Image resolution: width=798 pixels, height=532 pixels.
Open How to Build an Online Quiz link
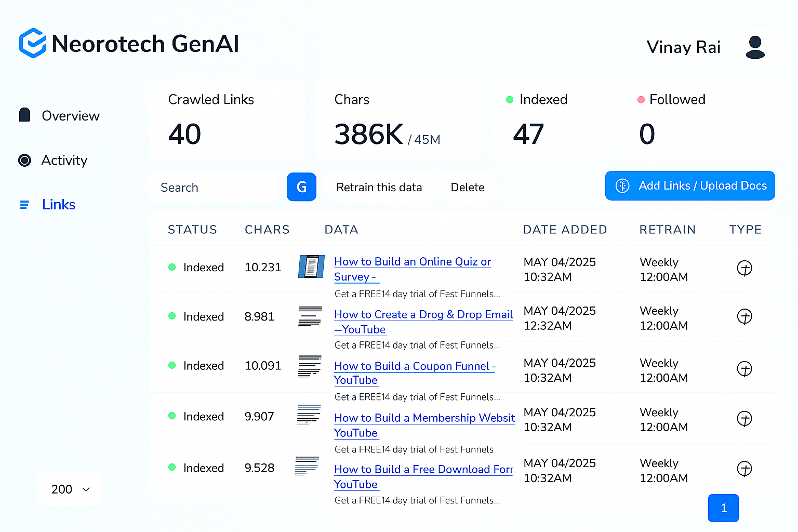tap(412, 262)
